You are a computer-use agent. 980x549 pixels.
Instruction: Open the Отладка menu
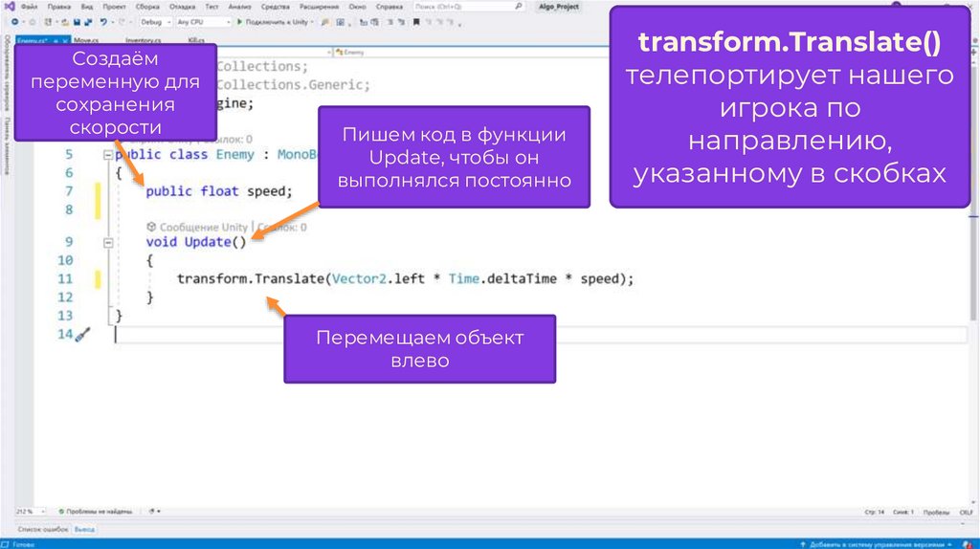[183, 7]
